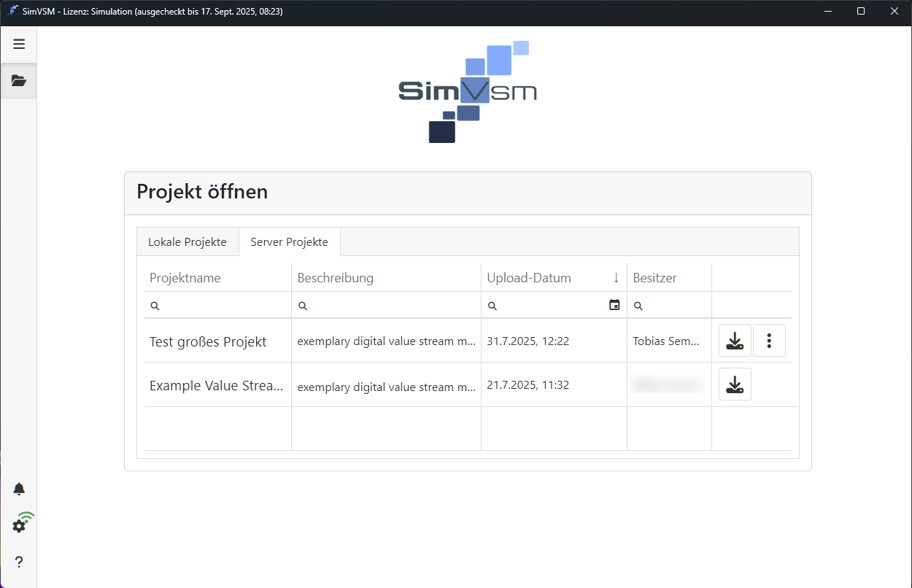Open the calendar picker in Upload-Datum filter
Image resolution: width=912 pixels, height=588 pixels.
click(x=614, y=305)
